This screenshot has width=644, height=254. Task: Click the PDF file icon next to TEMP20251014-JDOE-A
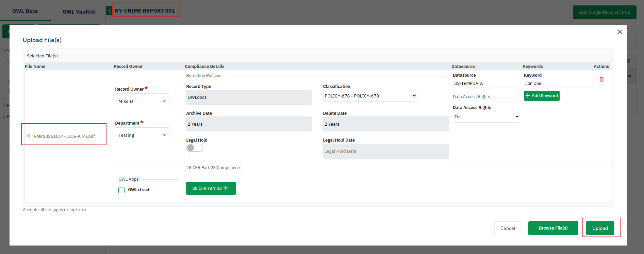coord(29,136)
